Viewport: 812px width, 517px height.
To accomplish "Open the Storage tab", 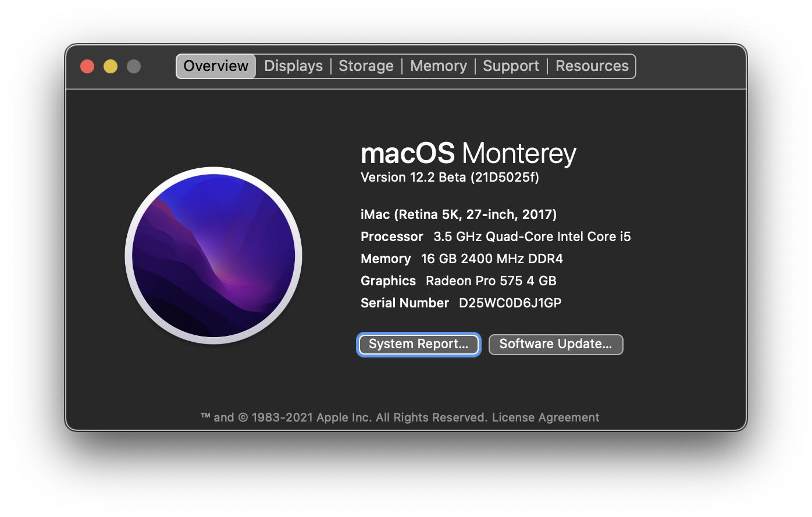I will (x=366, y=66).
